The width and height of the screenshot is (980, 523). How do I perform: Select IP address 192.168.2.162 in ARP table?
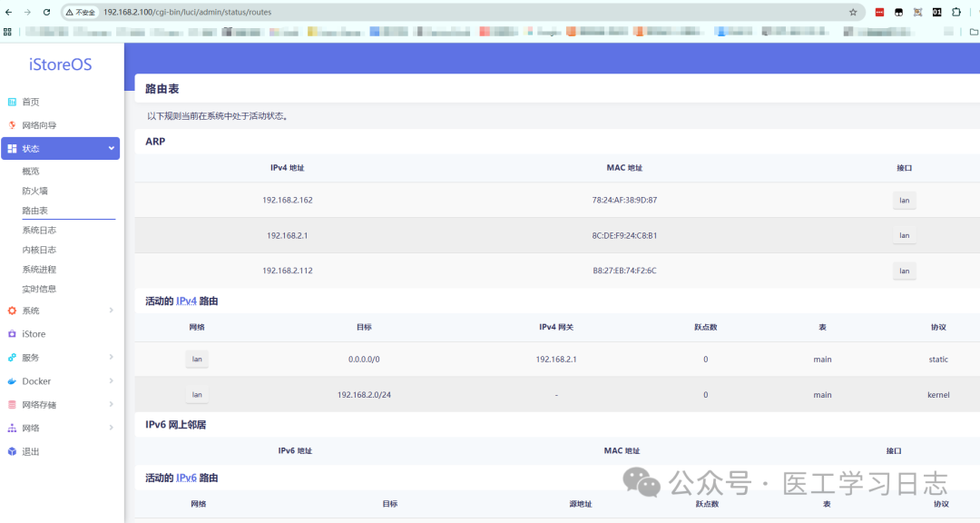coord(288,200)
